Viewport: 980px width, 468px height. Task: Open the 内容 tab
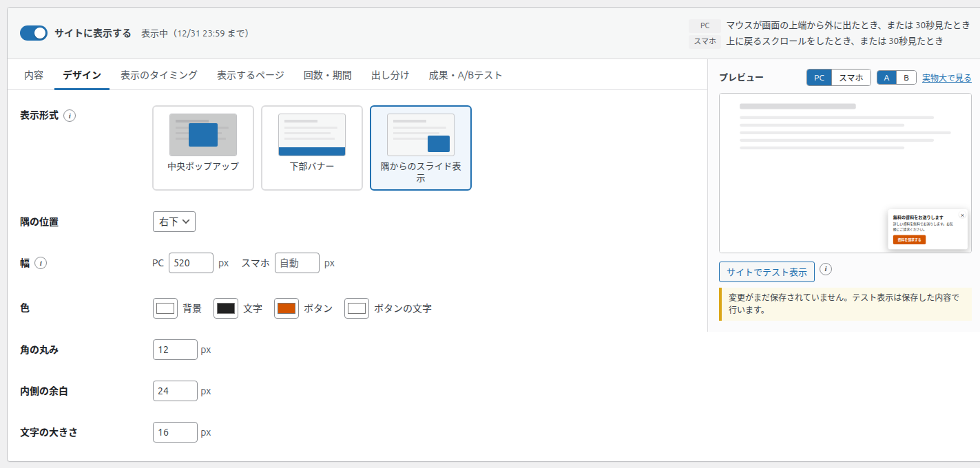point(34,75)
